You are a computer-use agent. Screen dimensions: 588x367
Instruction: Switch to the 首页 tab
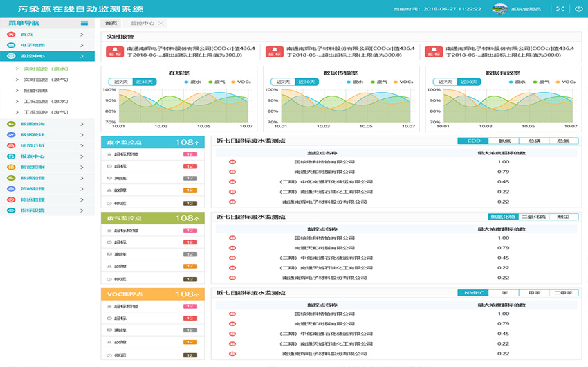click(111, 24)
